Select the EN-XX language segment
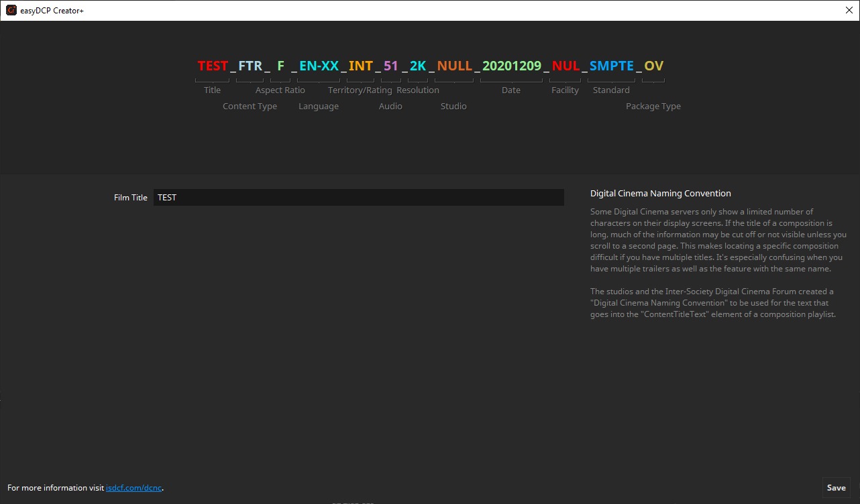The image size is (860, 504). (x=319, y=66)
